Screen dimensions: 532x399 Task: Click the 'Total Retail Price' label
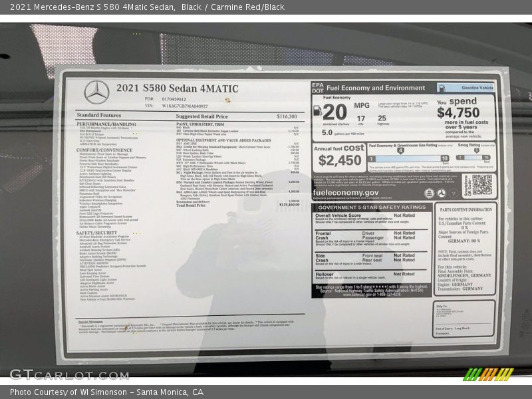191,205
